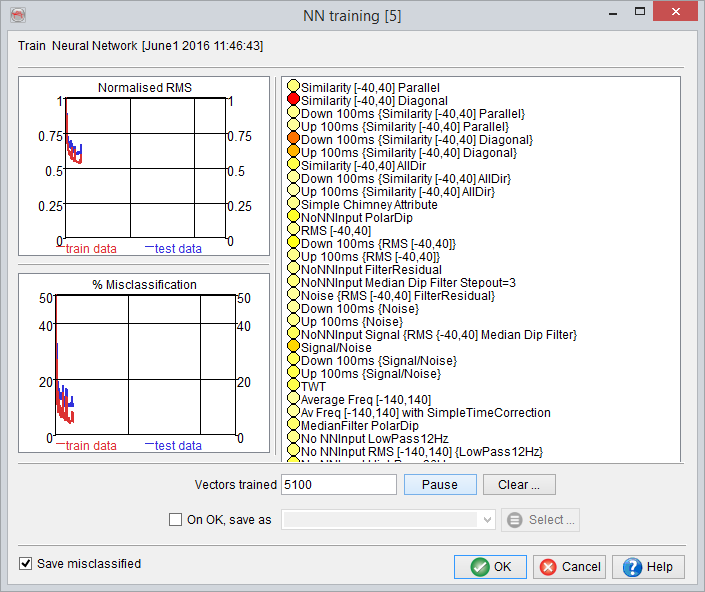Viewport: 705px width, 592px height.
Task: Pause the neural network training
Action: [440, 485]
